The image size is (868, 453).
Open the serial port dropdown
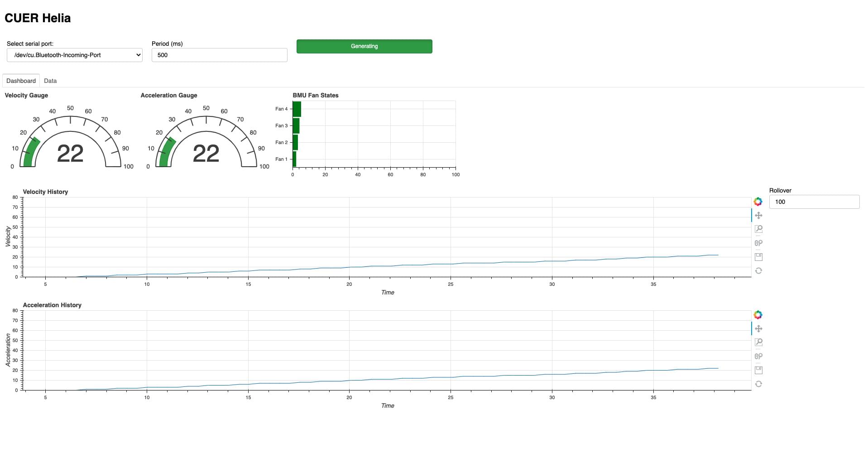pos(75,55)
